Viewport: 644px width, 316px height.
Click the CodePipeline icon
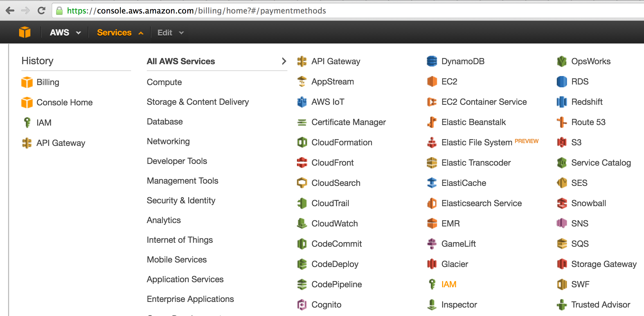point(302,284)
